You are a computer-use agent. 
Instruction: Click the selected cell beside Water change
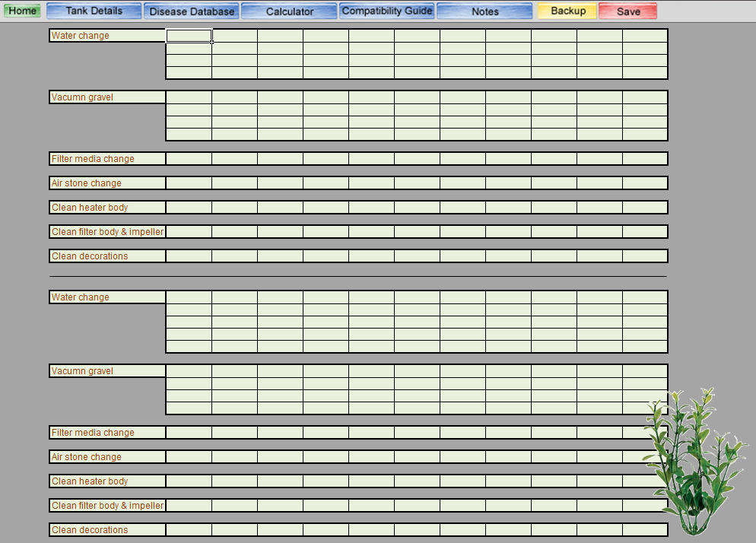(188, 35)
